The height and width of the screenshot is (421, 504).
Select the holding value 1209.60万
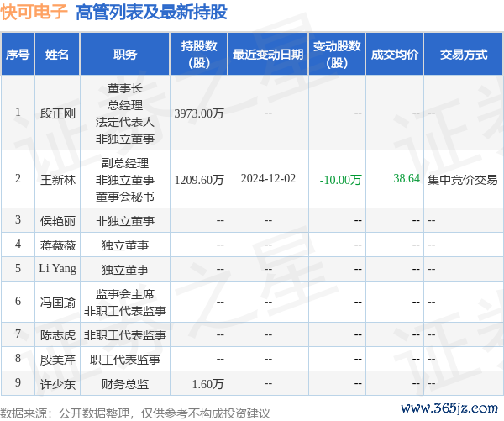(x=199, y=180)
